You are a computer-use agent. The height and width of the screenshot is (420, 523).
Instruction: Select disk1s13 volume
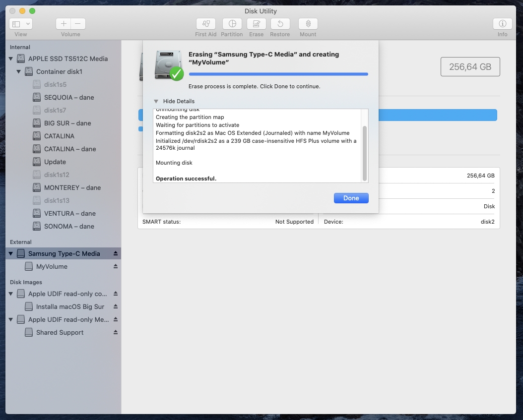point(64,200)
